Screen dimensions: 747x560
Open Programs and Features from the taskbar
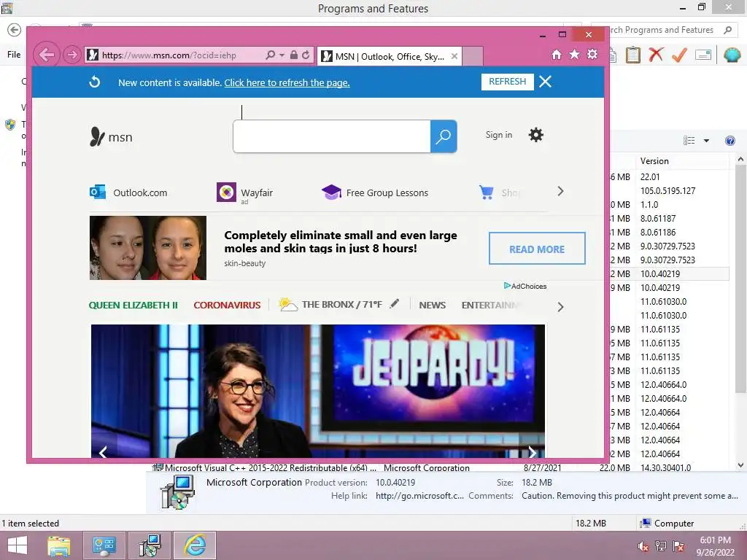coord(150,545)
